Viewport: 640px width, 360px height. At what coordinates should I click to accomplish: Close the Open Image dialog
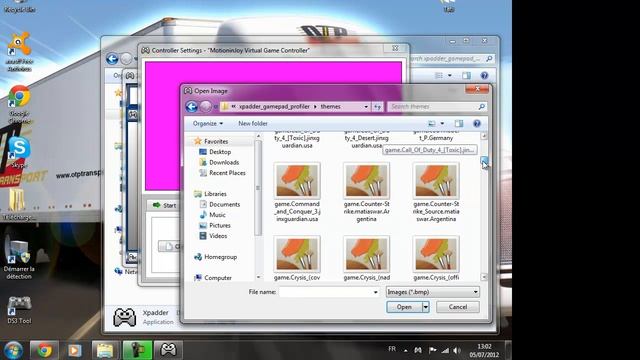tap(477, 89)
